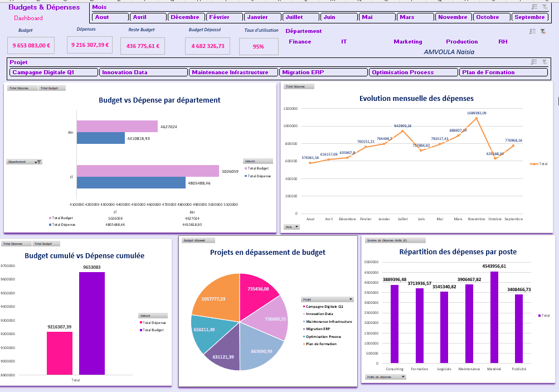Click the Campagne Digitale Q1 project button
This screenshot has width=559, height=392.
tap(54, 72)
